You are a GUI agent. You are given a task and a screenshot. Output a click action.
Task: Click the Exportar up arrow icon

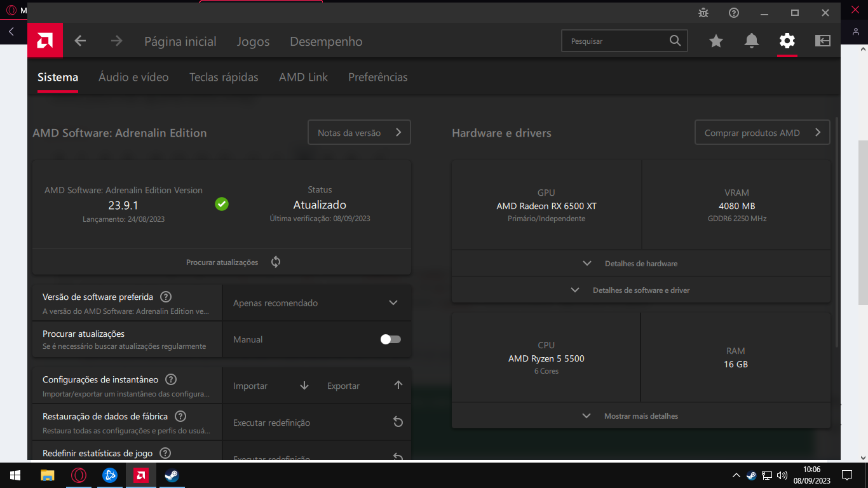[398, 386]
